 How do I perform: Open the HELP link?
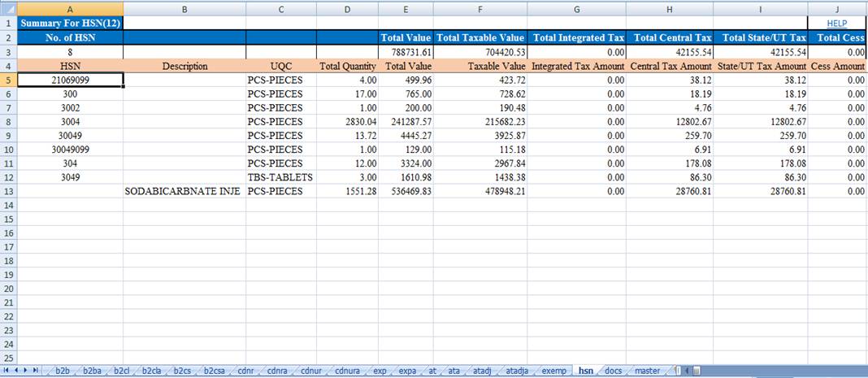click(836, 24)
